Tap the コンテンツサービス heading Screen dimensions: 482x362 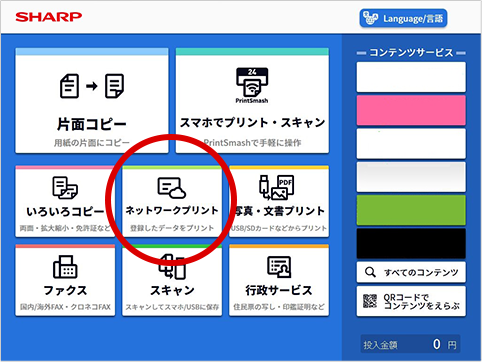click(x=411, y=53)
